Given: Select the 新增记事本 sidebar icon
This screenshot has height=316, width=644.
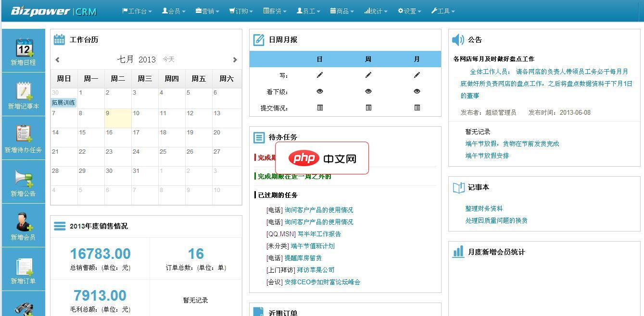Looking at the screenshot, I should 24,94.
